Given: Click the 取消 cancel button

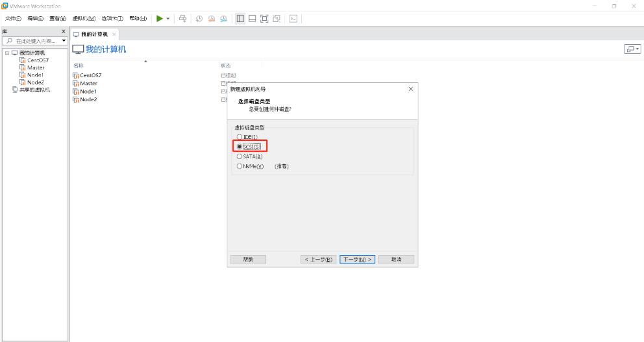Looking at the screenshot, I should coord(397,260).
